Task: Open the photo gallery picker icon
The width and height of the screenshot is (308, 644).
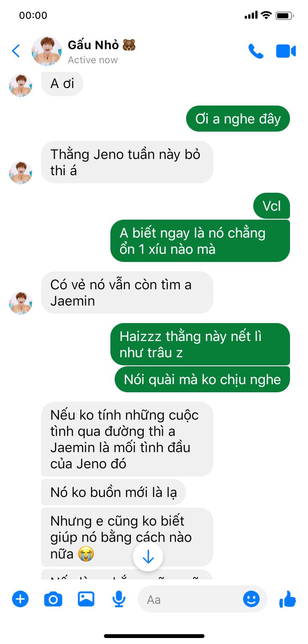Action: tap(86, 599)
